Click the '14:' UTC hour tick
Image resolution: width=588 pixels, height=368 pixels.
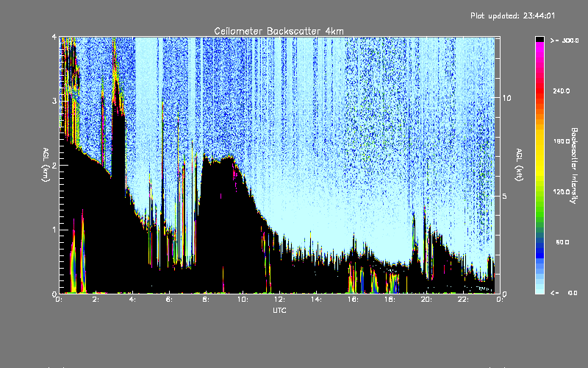click(x=317, y=300)
